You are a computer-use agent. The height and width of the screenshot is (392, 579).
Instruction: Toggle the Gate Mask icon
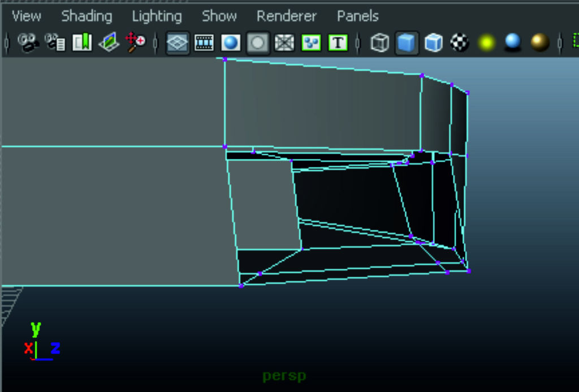258,43
